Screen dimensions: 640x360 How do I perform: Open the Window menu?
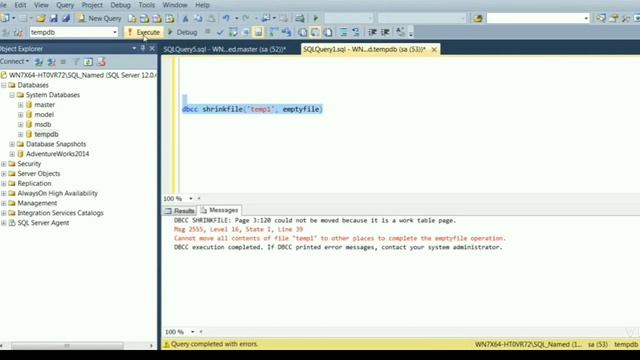click(x=175, y=5)
